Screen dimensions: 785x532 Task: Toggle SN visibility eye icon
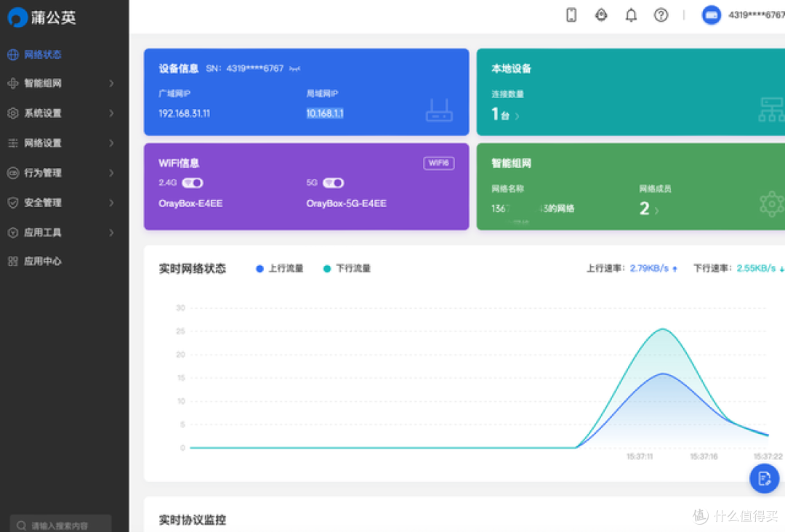click(295, 68)
